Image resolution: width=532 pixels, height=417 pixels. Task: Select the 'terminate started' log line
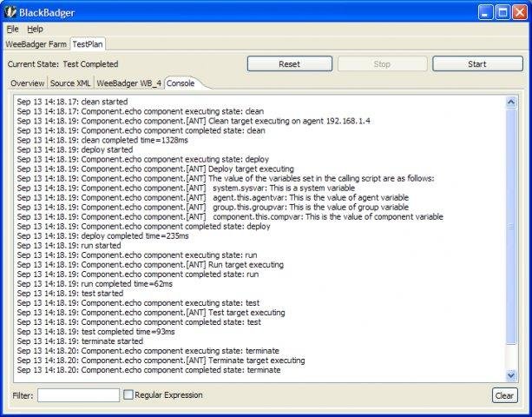click(x=80, y=341)
